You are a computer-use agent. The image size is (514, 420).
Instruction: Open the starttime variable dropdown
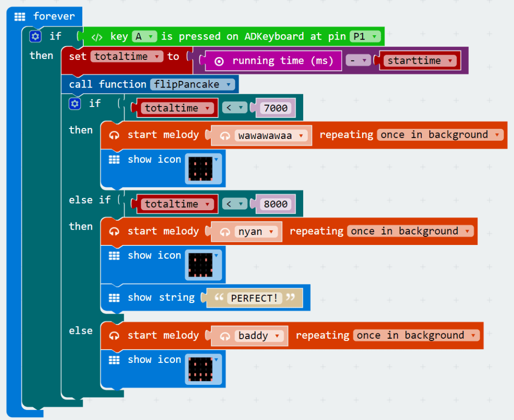point(420,60)
